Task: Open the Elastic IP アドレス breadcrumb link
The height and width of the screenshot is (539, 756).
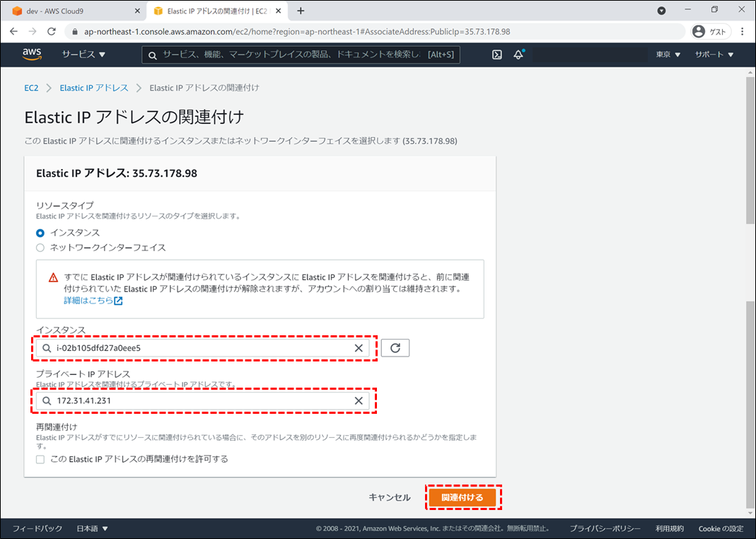Action: tap(94, 88)
